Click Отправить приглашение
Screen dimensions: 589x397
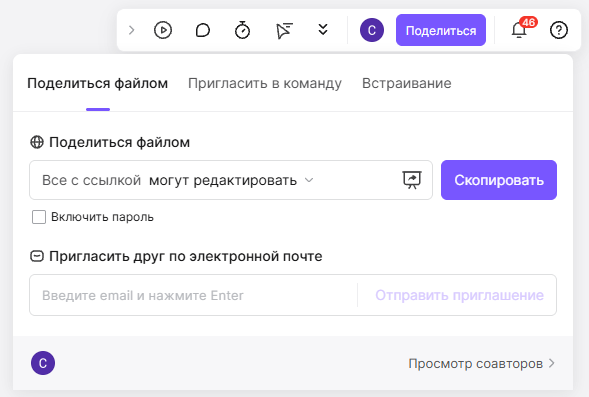pyautogui.click(x=459, y=295)
